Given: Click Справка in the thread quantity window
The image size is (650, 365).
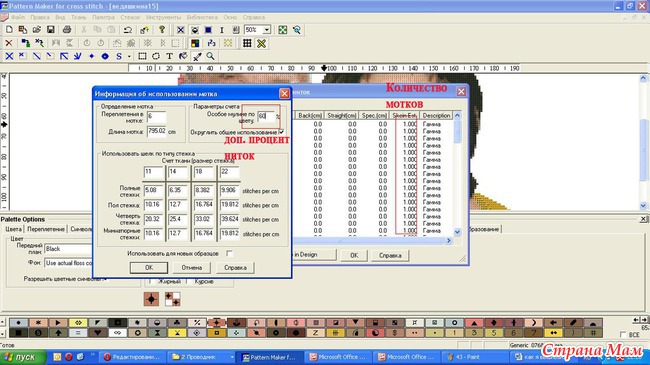Looking at the screenshot, I should tap(390, 255).
